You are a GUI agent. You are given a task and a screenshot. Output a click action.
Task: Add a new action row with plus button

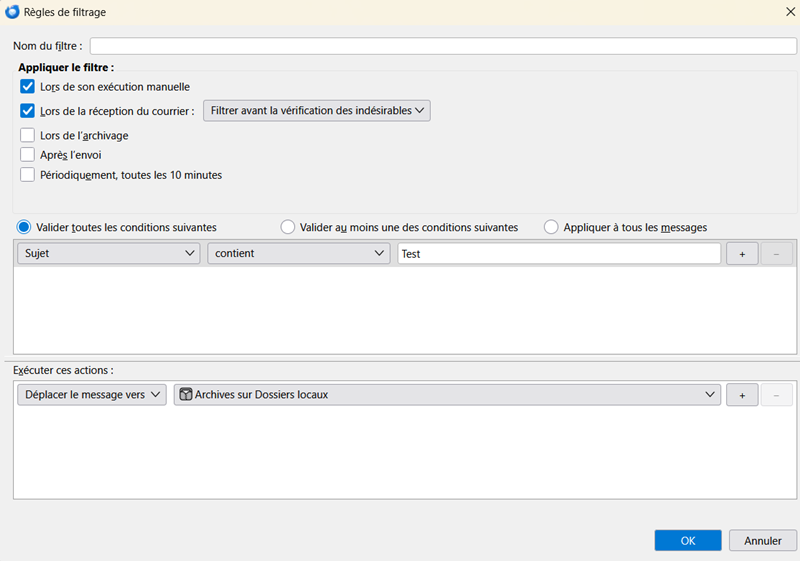[742, 395]
